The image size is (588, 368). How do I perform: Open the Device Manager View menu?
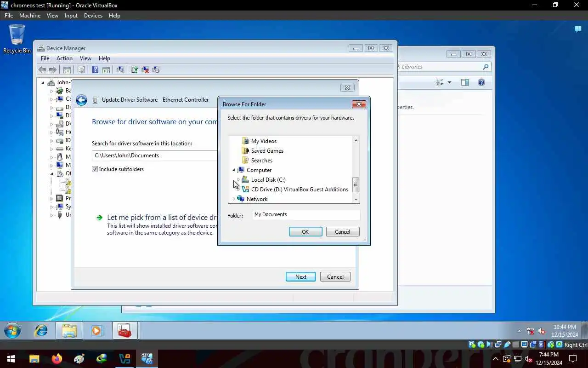pos(85,58)
